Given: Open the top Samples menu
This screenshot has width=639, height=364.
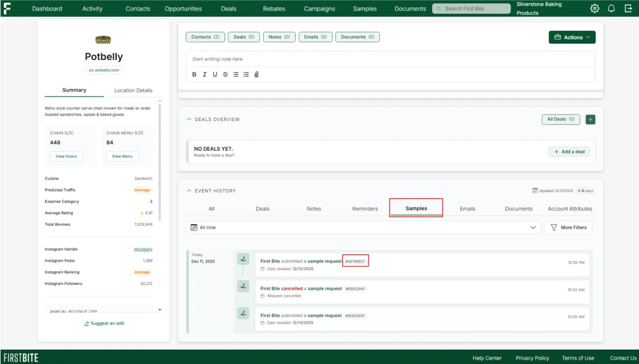Looking at the screenshot, I should click(x=365, y=9).
